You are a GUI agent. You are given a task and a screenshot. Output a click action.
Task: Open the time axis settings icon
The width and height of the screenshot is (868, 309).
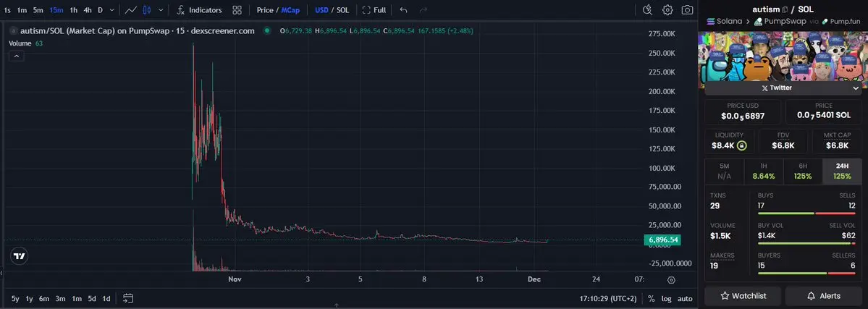671,280
